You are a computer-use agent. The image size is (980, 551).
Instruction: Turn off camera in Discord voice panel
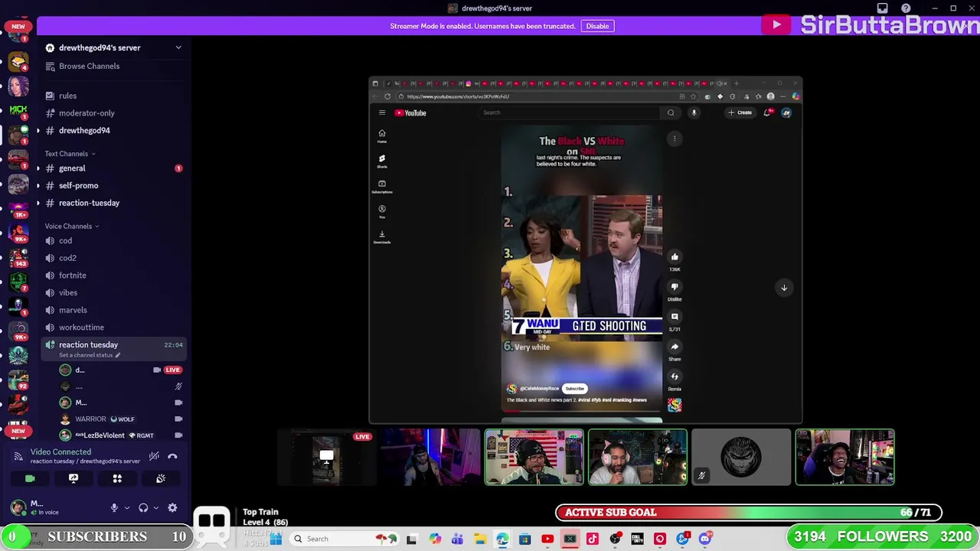click(x=30, y=478)
